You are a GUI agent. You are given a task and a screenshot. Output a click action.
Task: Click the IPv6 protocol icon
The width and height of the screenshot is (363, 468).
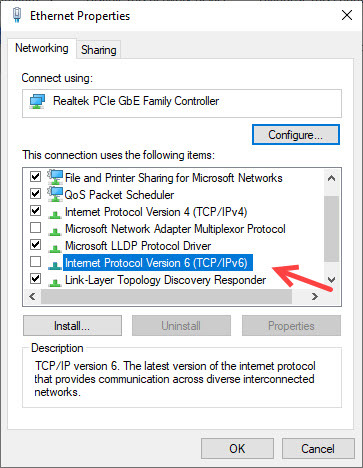pyautogui.click(x=54, y=266)
